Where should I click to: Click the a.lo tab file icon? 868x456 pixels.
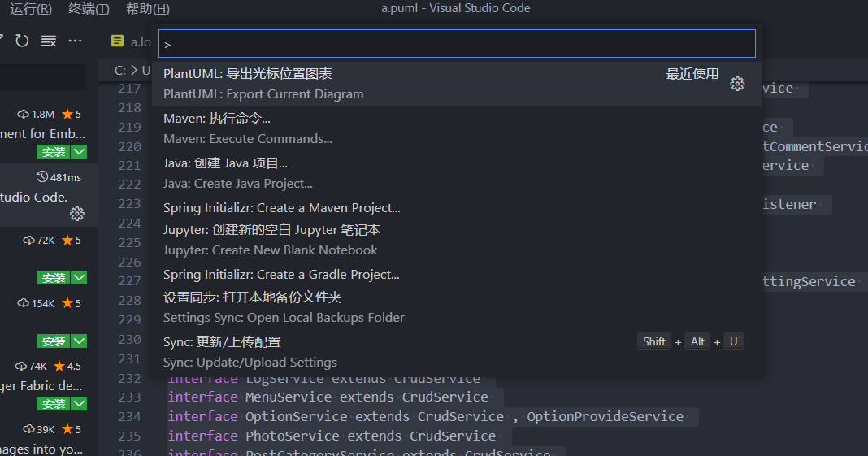(117, 41)
